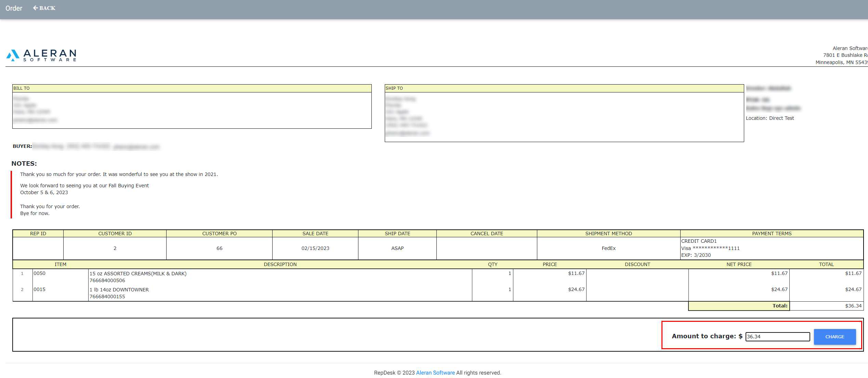Click the CHARGE button
The width and height of the screenshot is (868, 378).
point(834,337)
